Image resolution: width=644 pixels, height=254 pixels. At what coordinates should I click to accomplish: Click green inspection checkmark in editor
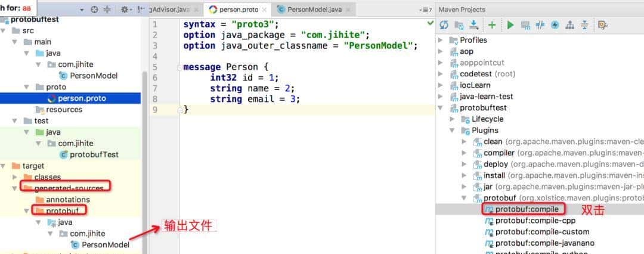tap(431, 23)
